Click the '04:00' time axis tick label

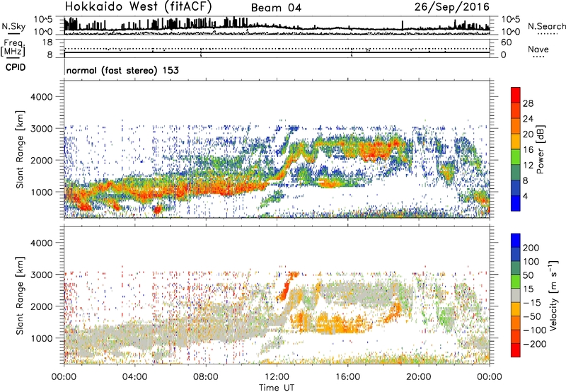(134, 377)
